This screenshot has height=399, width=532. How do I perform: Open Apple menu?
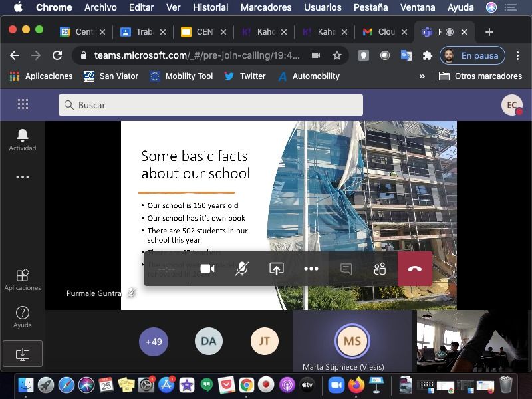(19, 7)
